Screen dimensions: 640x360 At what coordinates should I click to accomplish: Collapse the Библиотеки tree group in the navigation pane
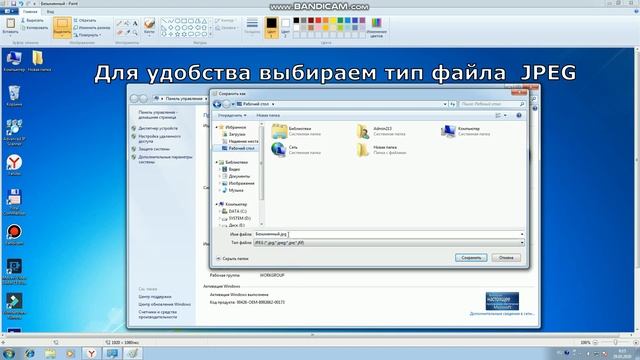217,162
